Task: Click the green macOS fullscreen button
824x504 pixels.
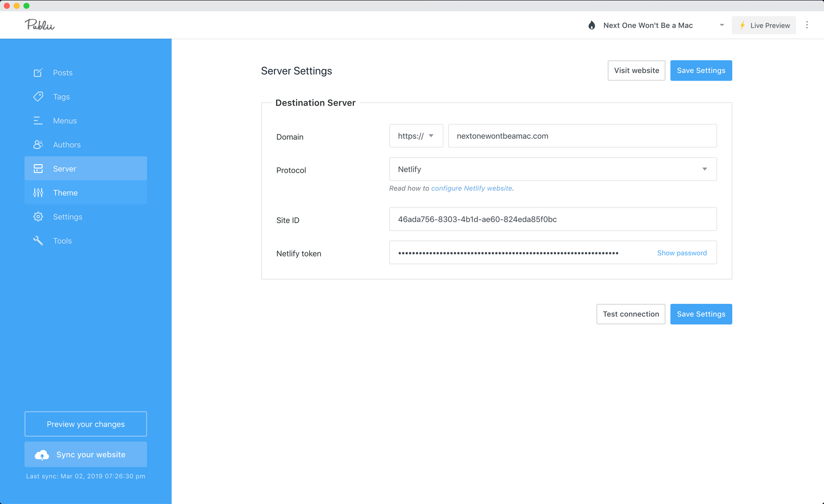Action: tap(26, 6)
